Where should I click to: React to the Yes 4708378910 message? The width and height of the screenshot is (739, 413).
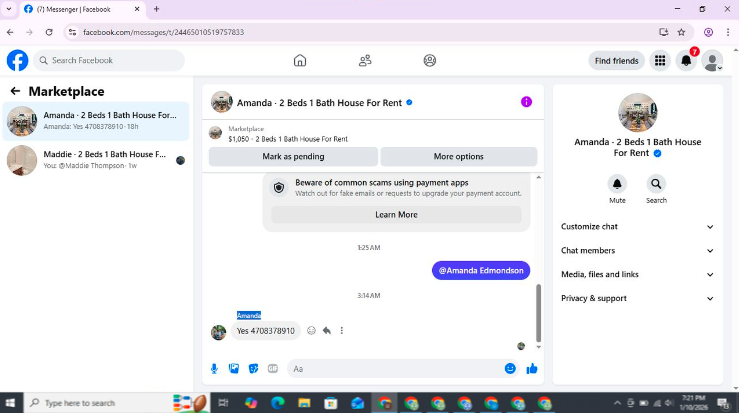coord(311,330)
